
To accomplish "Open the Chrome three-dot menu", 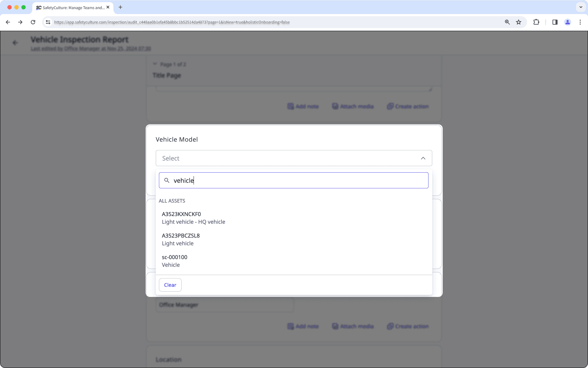I will pos(580,22).
